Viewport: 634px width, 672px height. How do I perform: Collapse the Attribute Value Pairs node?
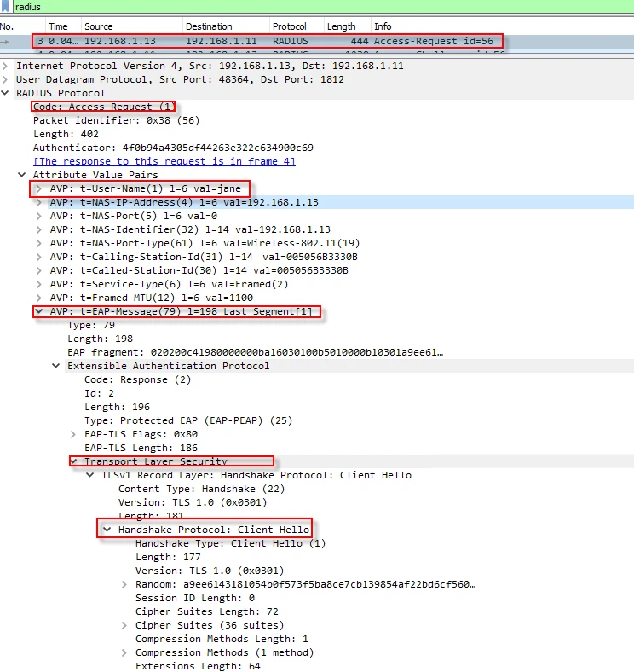[x=23, y=175]
